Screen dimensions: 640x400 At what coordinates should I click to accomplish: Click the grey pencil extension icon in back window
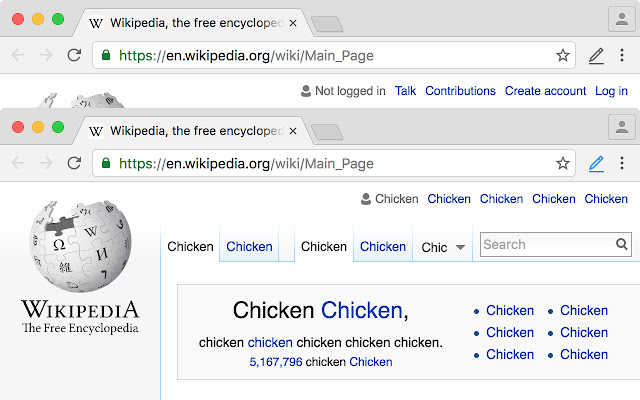tap(596, 55)
